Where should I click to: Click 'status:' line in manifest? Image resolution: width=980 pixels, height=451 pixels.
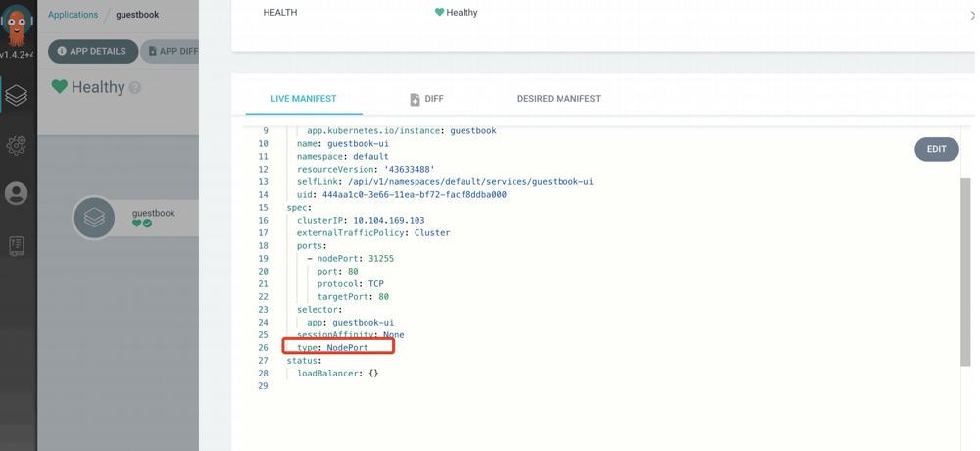tap(304, 360)
